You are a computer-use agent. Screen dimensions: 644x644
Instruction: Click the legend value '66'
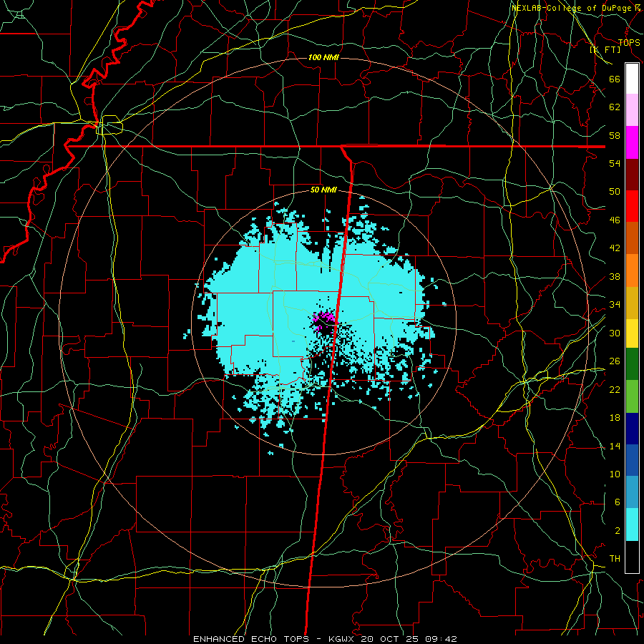click(x=615, y=79)
